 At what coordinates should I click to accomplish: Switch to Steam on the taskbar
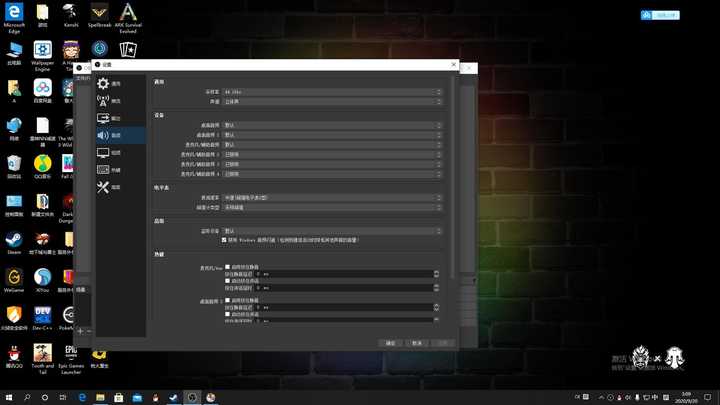[174, 397]
